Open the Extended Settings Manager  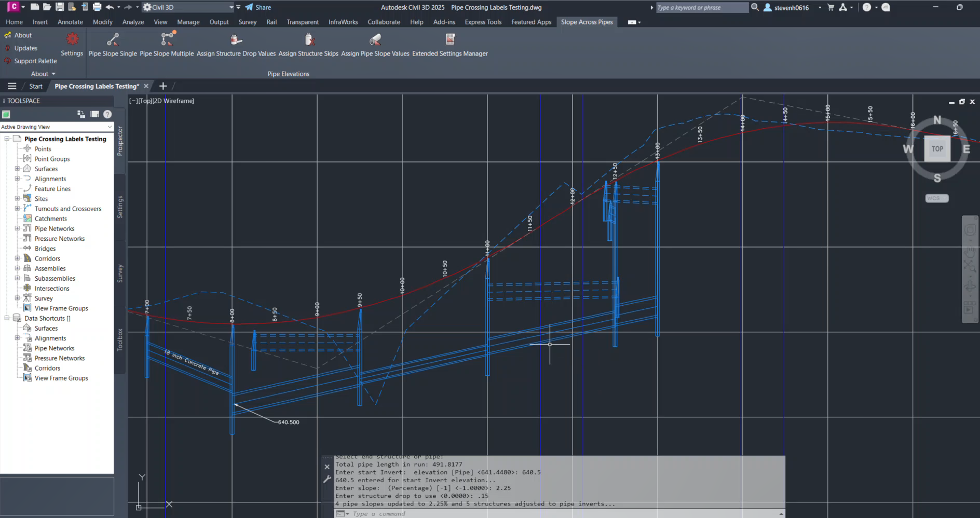point(450,45)
